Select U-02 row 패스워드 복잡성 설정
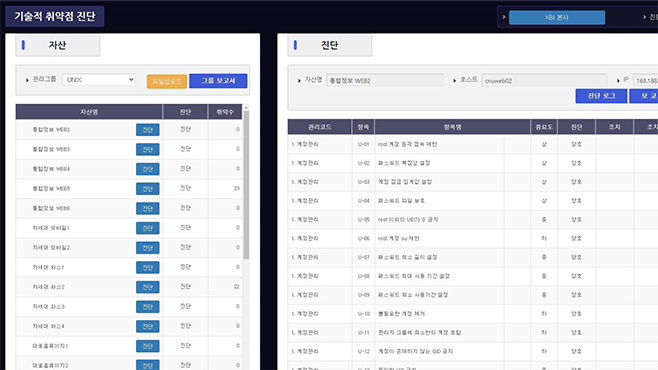Viewport: 658px width, 370px height. [x=473, y=163]
